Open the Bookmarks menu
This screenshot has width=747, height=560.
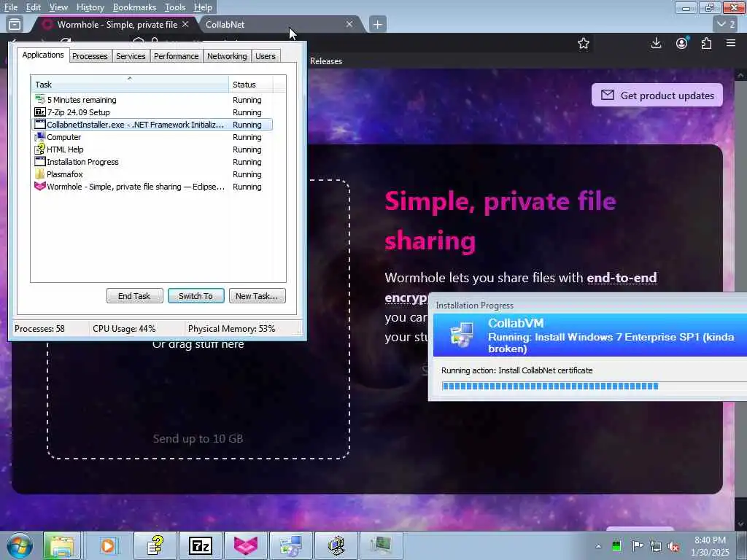pyautogui.click(x=134, y=7)
